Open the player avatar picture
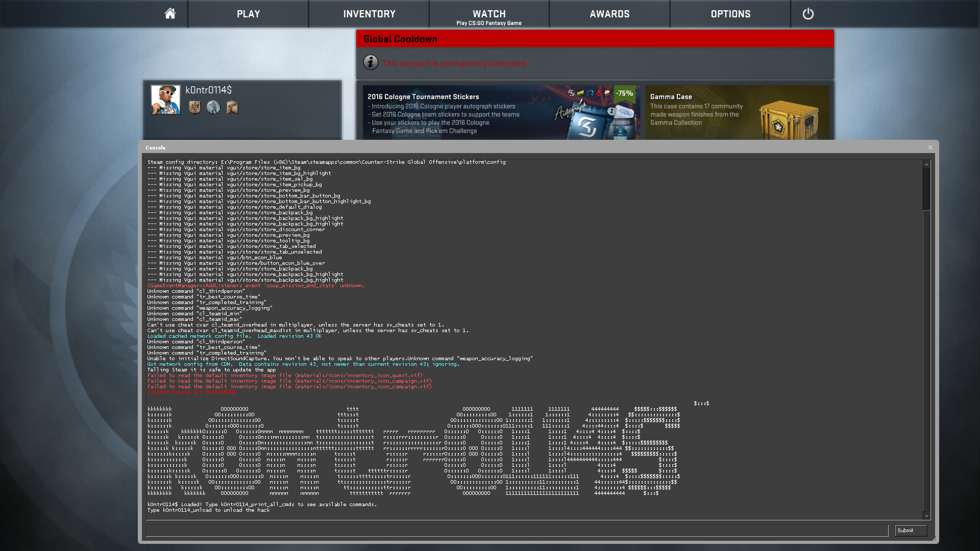The height and width of the screenshot is (551, 980). (x=165, y=99)
